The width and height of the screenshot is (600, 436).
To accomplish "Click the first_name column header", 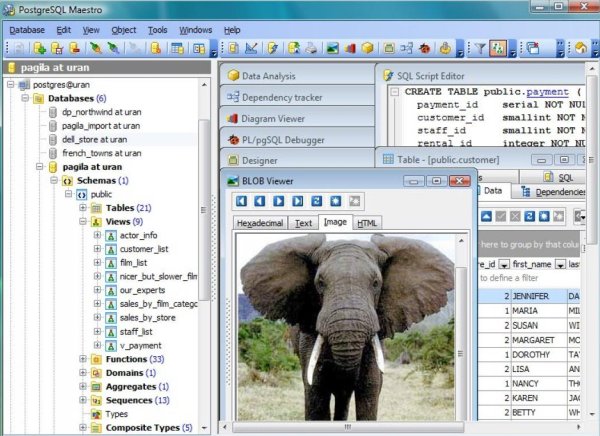I will point(536,263).
